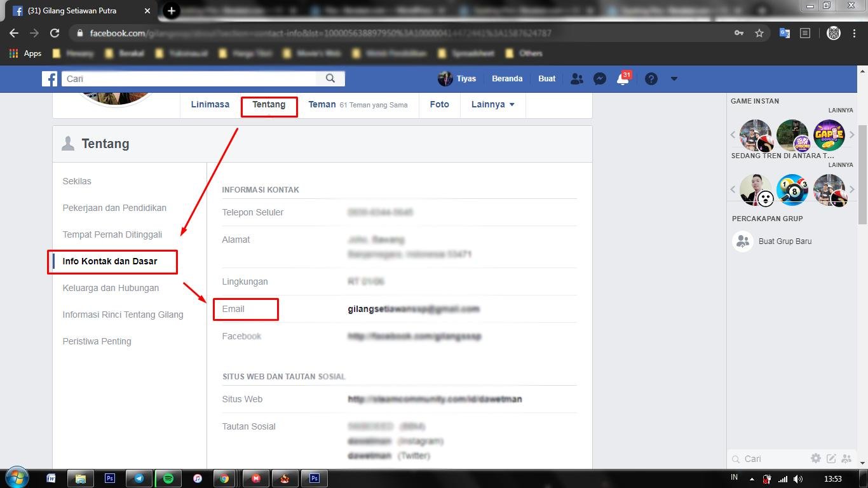Show next games in Game Instan carousel

[x=852, y=134]
